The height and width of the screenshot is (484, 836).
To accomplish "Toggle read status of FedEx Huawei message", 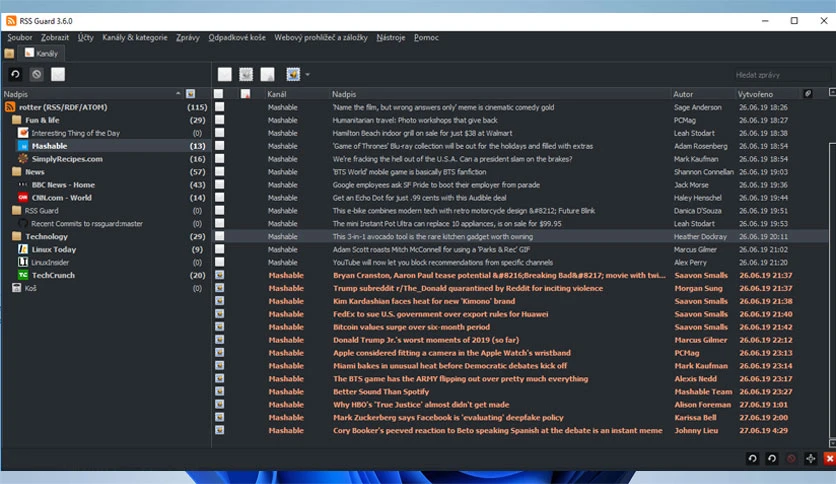I will pyautogui.click(x=219, y=314).
